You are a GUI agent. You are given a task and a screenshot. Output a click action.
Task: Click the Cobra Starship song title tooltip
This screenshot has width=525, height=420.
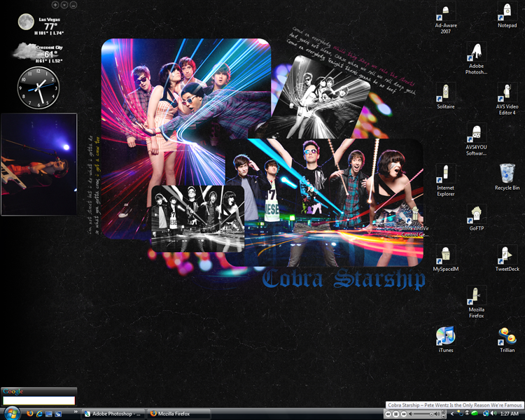(x=455, y=405)
